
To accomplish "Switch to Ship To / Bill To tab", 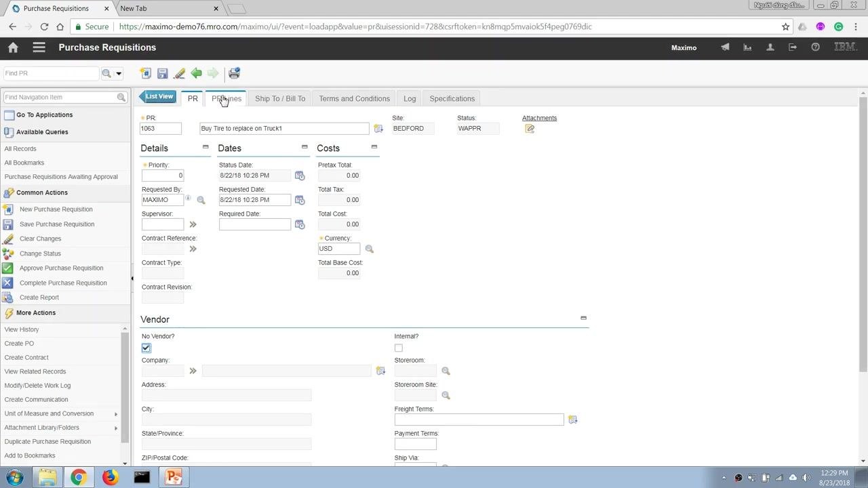I will 280,98.
